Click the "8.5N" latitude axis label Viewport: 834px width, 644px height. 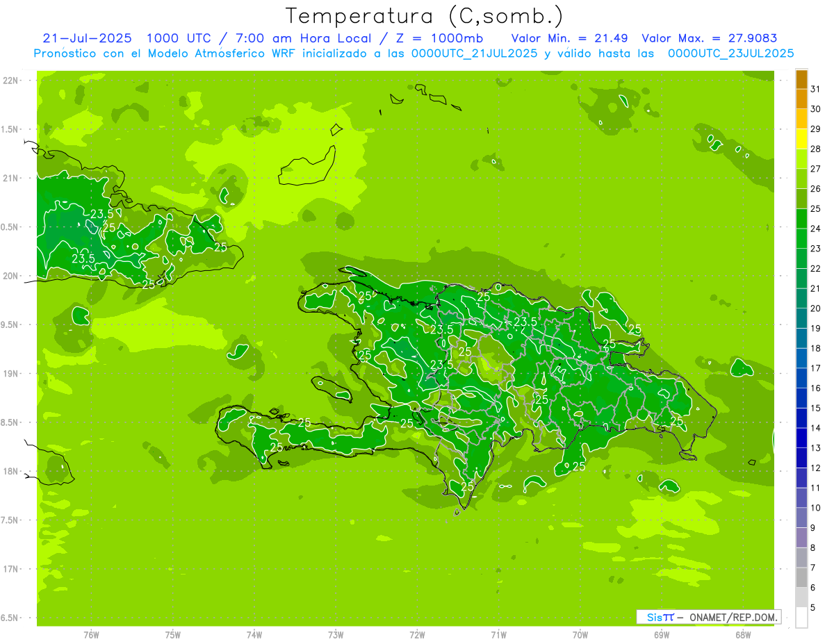[x=10, y=422]
